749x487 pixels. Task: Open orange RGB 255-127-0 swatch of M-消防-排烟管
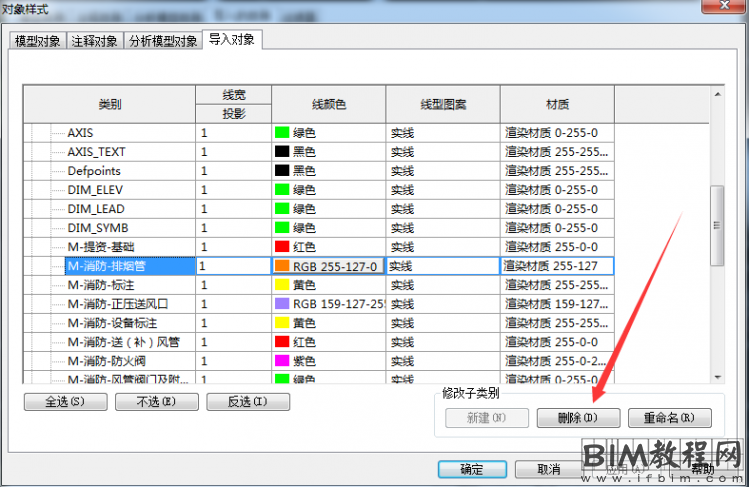pos(282,266)
